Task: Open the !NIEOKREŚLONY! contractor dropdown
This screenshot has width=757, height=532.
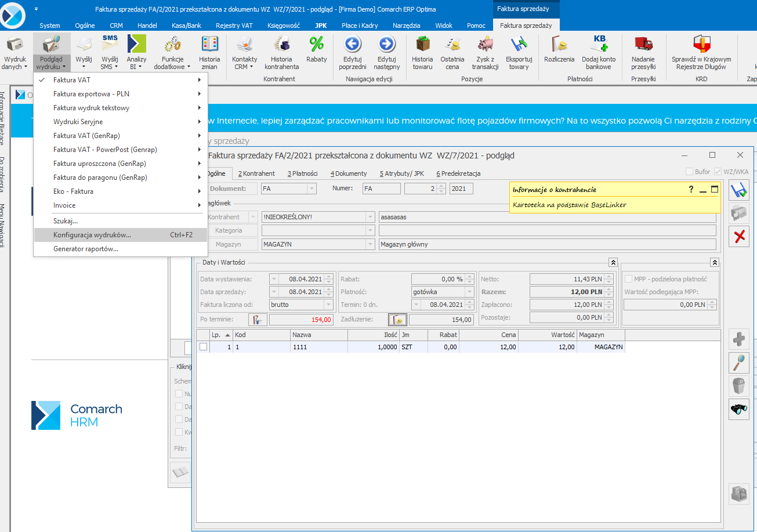Action: (370, 217)
